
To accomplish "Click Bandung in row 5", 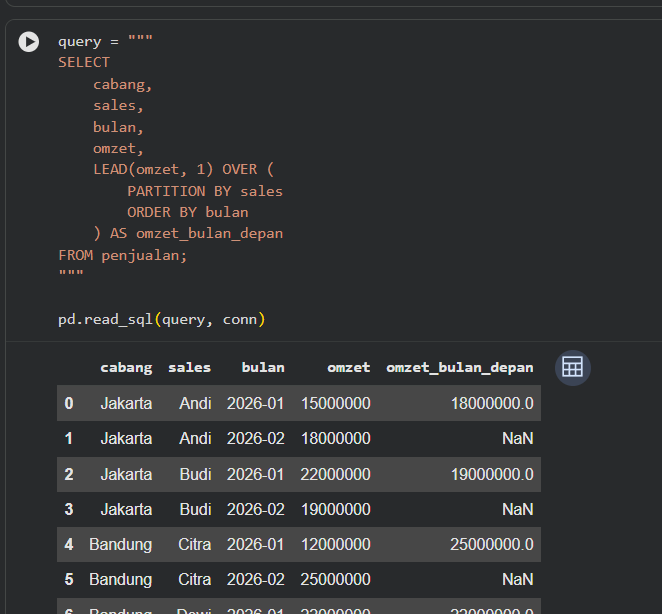I will tap(121, 580).
